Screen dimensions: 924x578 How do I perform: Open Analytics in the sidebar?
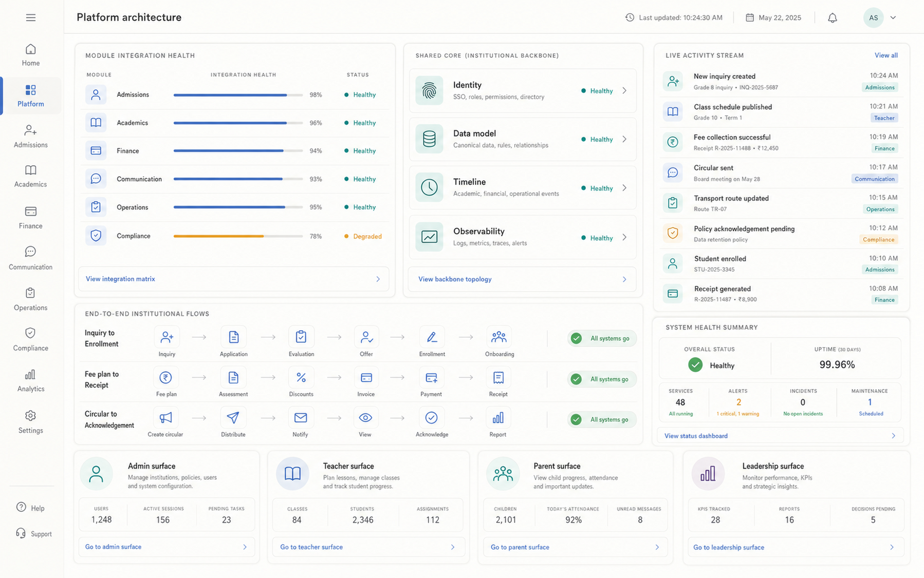tap(31, 381)
